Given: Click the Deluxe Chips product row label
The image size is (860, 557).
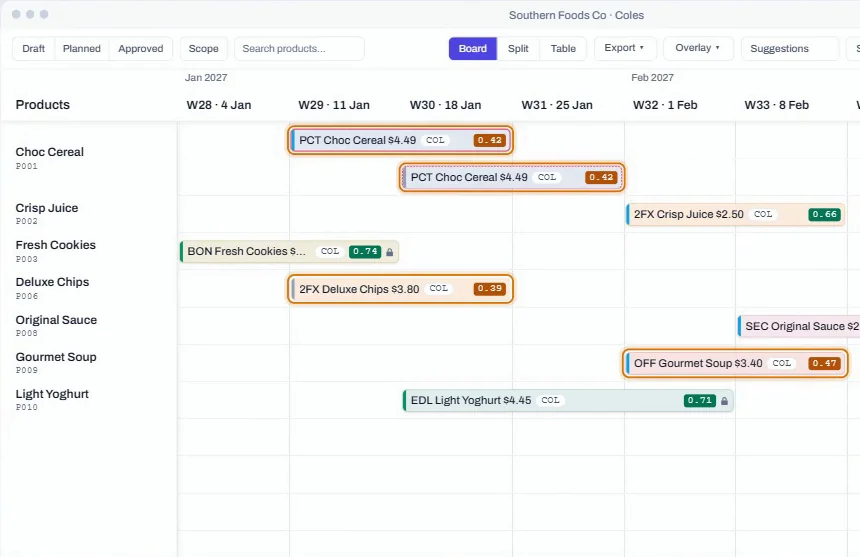Looking at the screenshot, I should point(52,282).
